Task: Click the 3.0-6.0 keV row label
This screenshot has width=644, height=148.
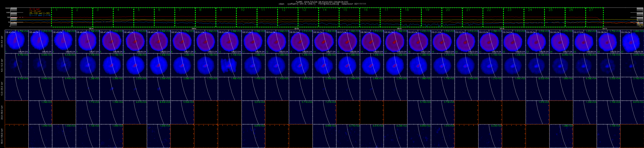Action: [2, 41]
